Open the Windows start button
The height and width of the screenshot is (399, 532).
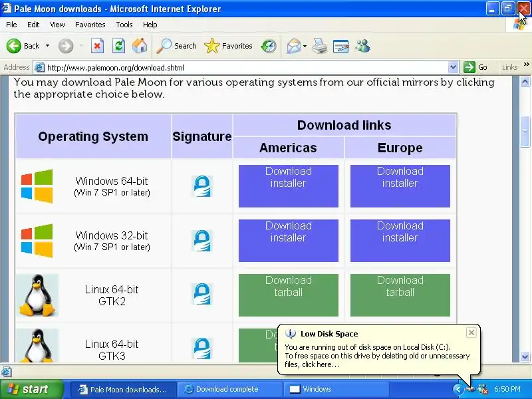(x=31, y=389)
